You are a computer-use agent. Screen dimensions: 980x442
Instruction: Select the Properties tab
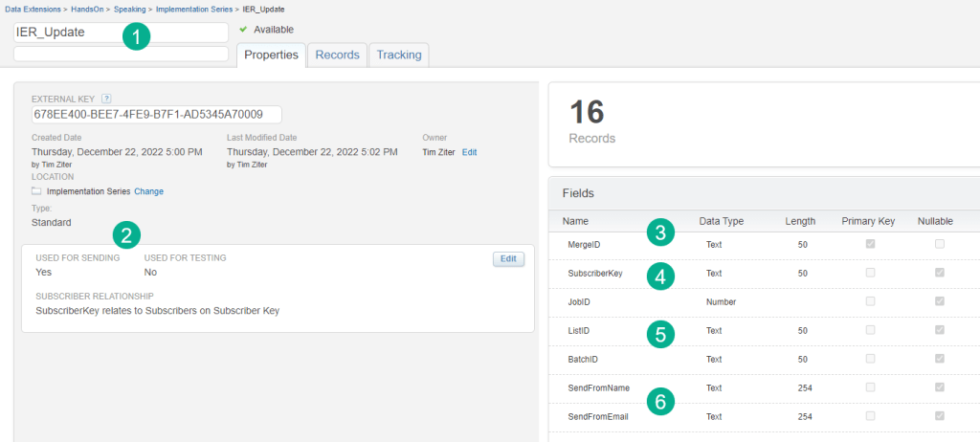point(271,55)
